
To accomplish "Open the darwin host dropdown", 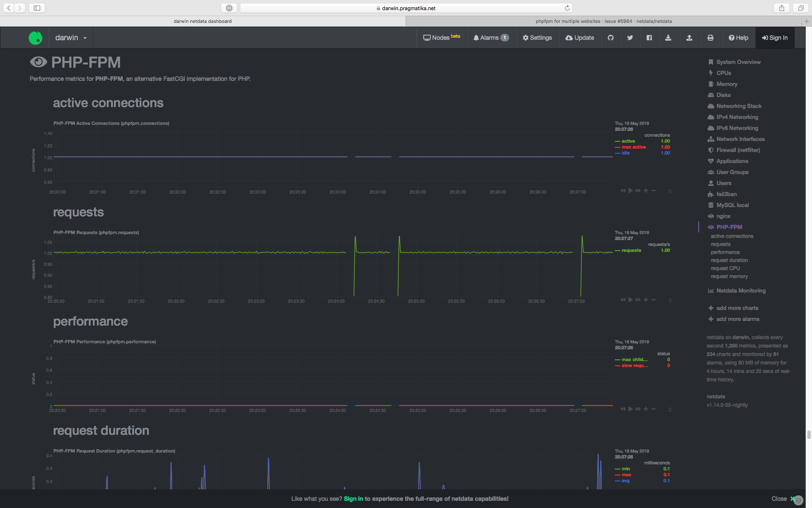I will (71, 38).
